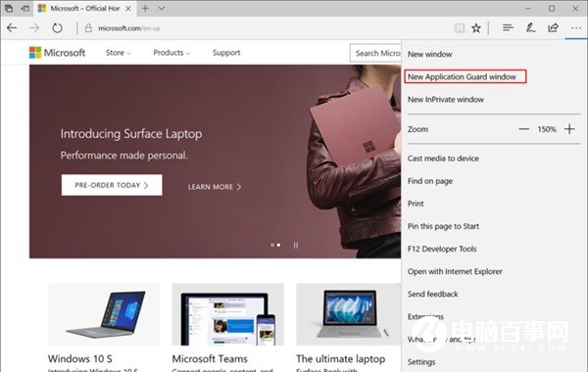The image size is (588, 372).
Task: Select New window menu item
Action: [430, 54]
